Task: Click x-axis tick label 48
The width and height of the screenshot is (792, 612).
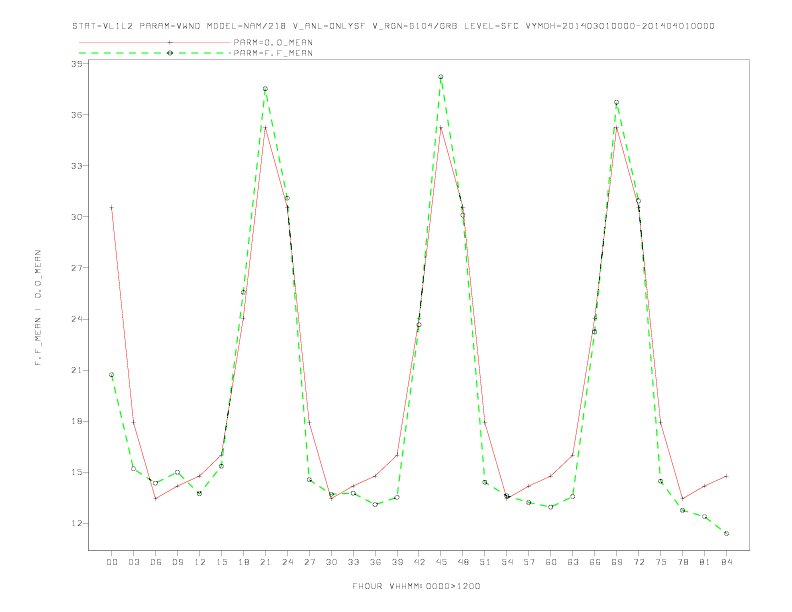Action: click(x=463, y=562)
